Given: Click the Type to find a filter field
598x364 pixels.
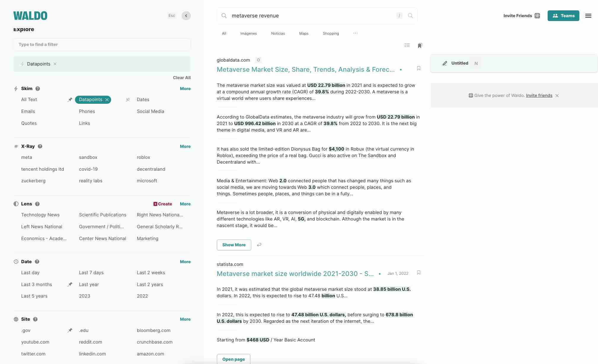Looking at the screenshot, I should pos(102,44).
